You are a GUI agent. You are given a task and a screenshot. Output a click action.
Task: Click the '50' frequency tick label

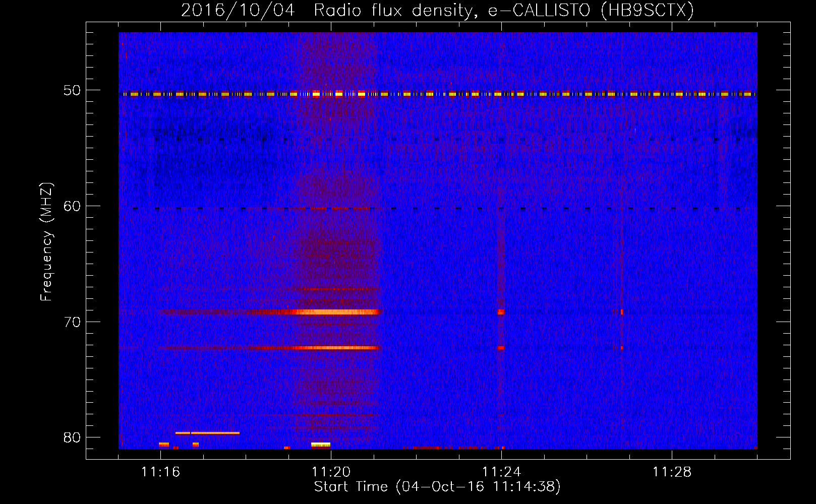point(72,90)
